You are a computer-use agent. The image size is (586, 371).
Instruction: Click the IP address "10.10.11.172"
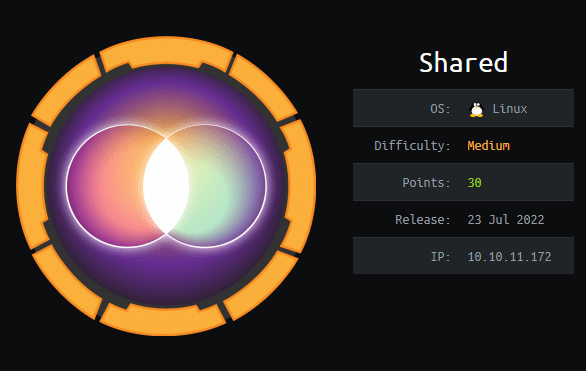pos(509,256)
